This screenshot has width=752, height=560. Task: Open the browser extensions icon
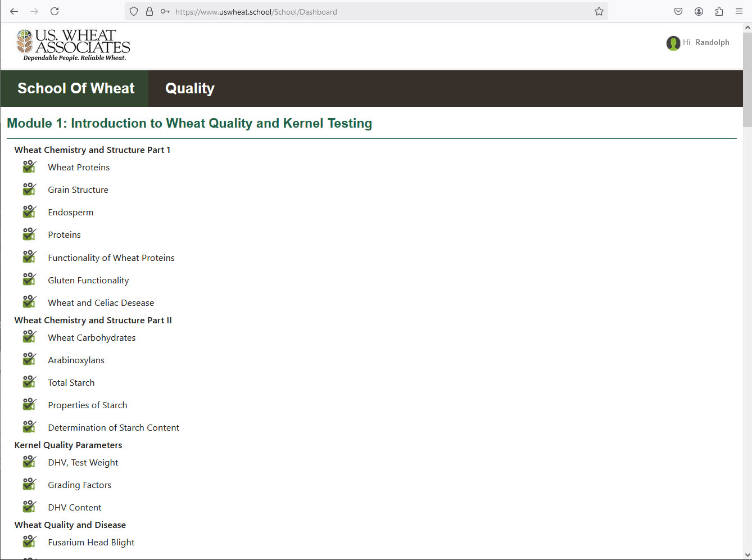[719, 12]
